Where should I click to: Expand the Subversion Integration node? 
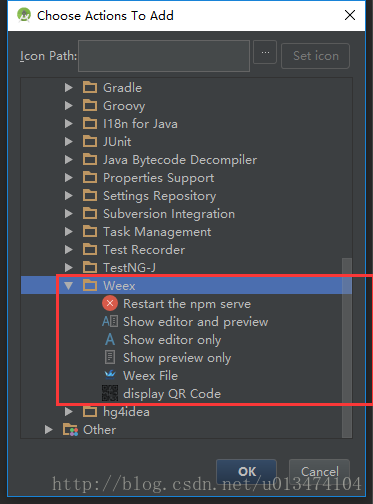pyautogui.click(x=69, y=214)
